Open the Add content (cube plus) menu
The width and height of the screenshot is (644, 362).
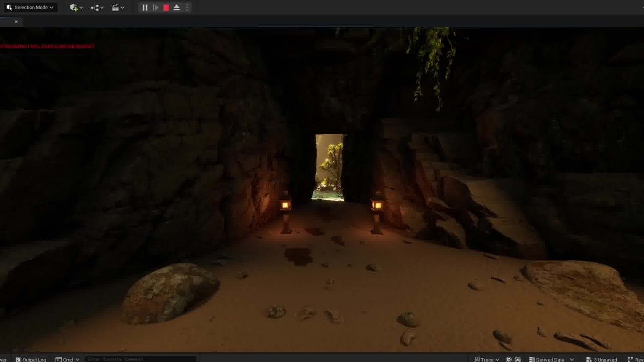tap(76, 8)
